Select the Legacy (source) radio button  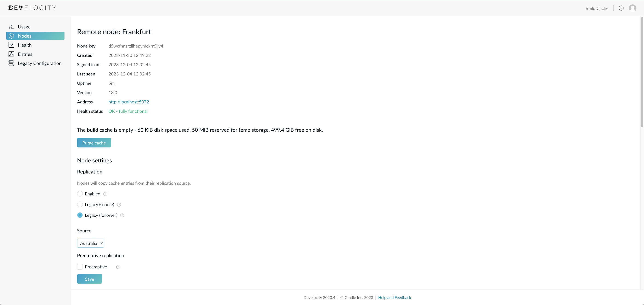(80, 204)
